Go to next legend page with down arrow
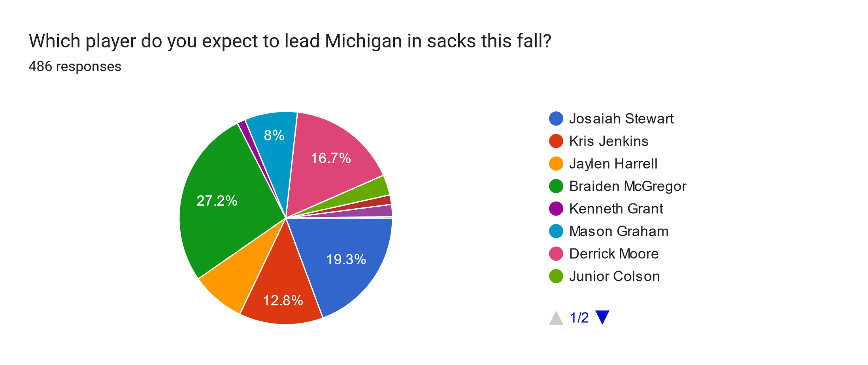 (602, 317)
